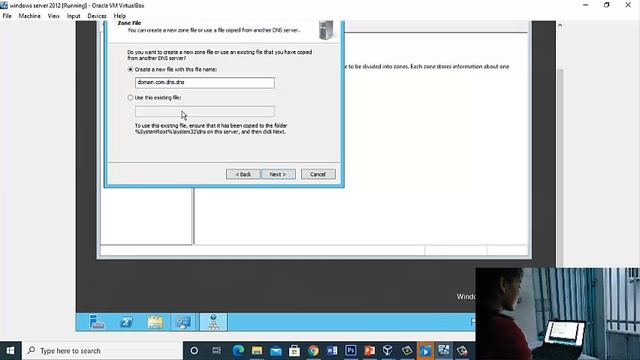Click Next in Zone File wizard
This screenshot has width=640, height=360.
[278, 174]
